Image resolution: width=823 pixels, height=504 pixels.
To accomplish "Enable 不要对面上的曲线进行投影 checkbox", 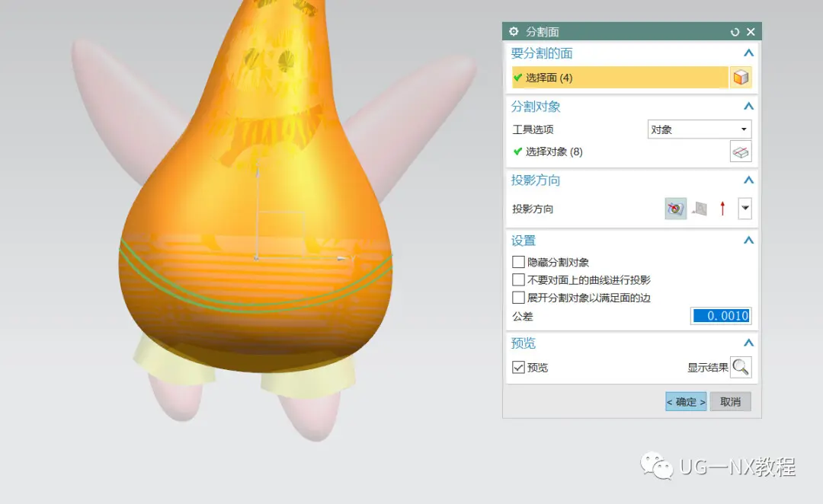I will click(518, 279).
